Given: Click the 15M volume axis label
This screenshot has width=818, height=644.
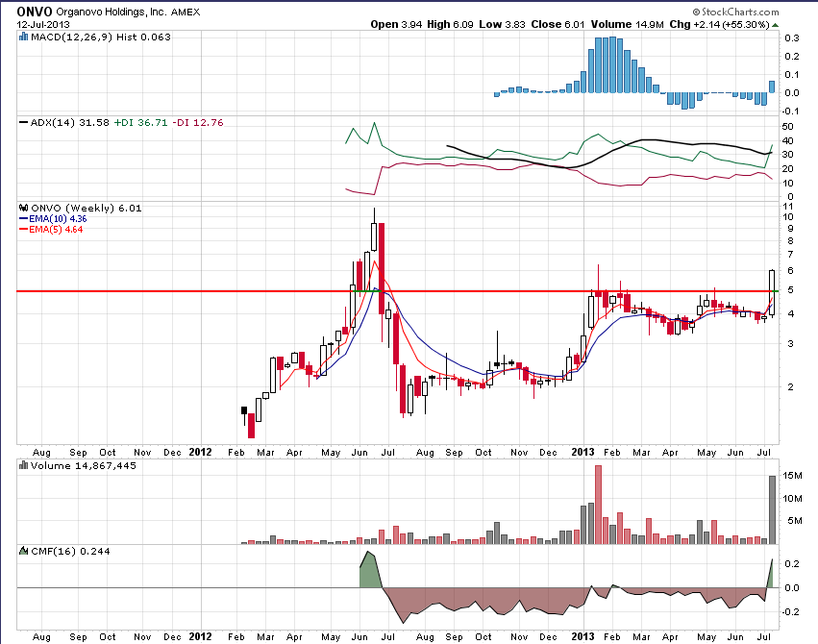Looking at the screenshot, I should tap(792, 476).
